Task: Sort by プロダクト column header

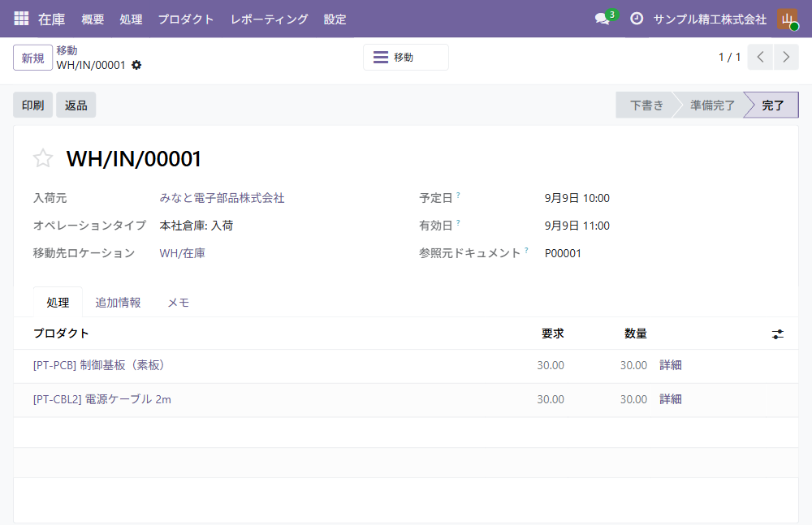Action: click(x=61, y=334)
